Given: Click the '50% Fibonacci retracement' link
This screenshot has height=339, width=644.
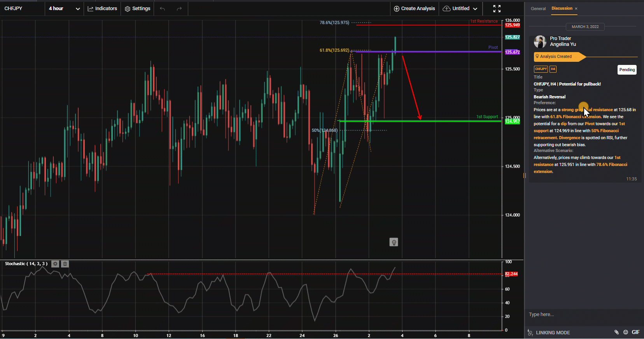Looking at the screenshot, I should (576, 134).
